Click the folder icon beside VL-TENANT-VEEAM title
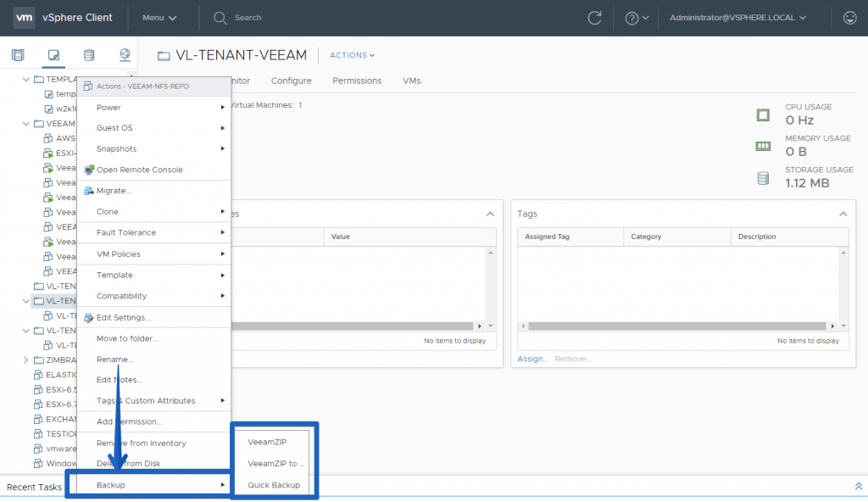 [x=164, y=55]
